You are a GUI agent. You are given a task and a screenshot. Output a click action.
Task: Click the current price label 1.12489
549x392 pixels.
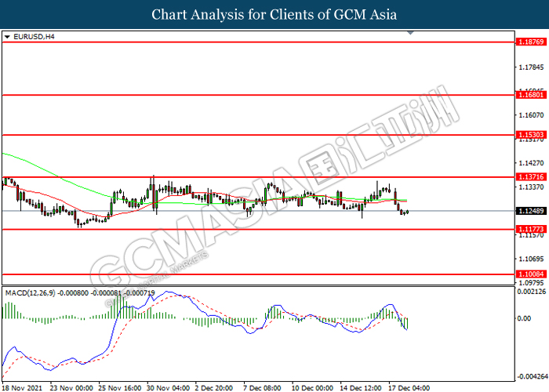click(531, 211)
